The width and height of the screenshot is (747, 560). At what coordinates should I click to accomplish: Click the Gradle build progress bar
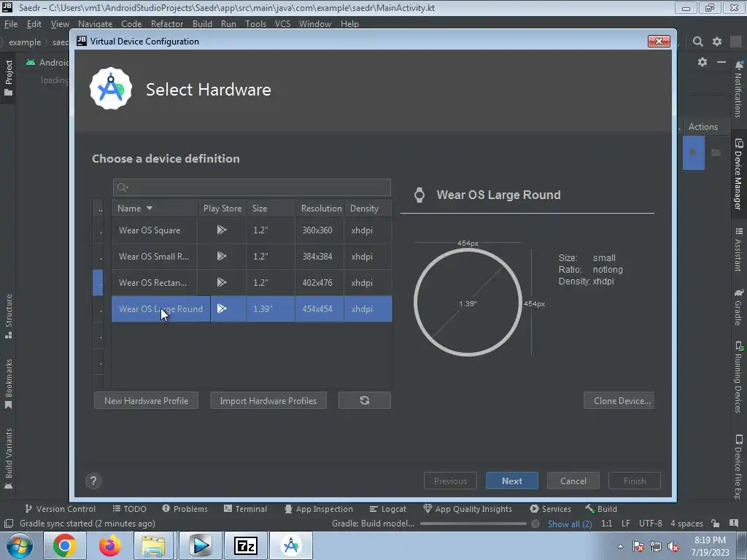click(473, 524)
